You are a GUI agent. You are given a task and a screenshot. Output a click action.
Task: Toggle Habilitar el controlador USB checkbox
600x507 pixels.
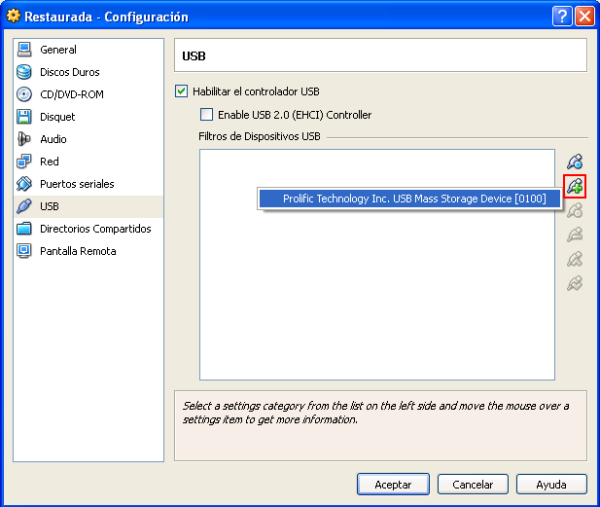click(182, 91)
